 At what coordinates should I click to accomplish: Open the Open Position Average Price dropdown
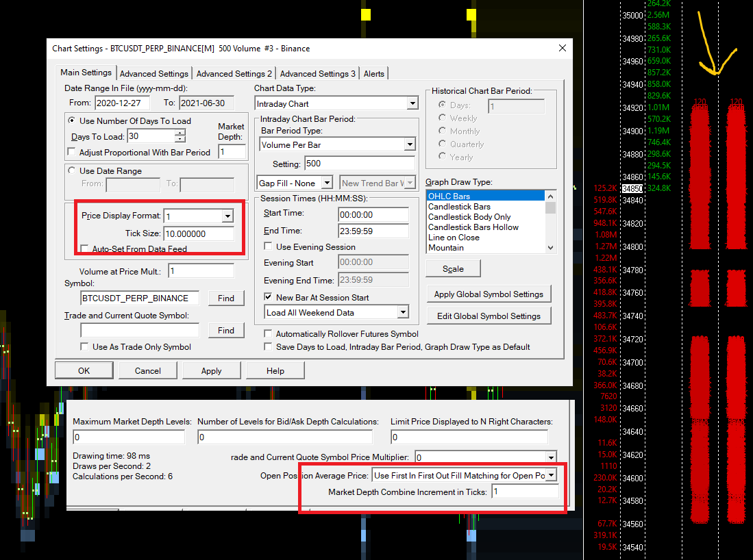(552, 475)
